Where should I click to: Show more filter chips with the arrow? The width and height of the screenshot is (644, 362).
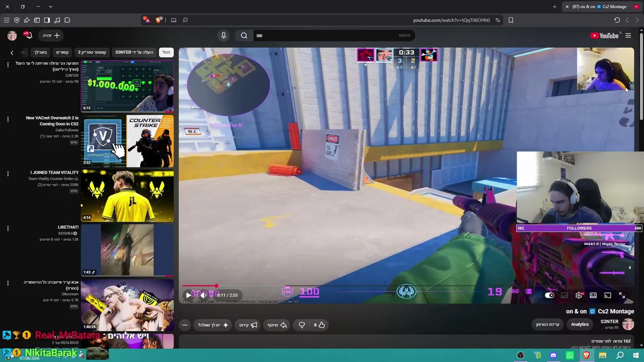pyautogui.click(x=12, y=52)
